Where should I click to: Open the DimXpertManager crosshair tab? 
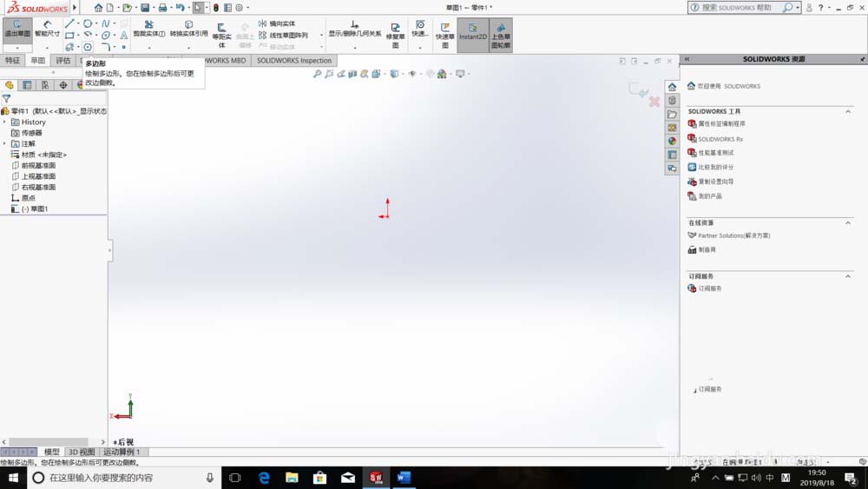point(63,85)
